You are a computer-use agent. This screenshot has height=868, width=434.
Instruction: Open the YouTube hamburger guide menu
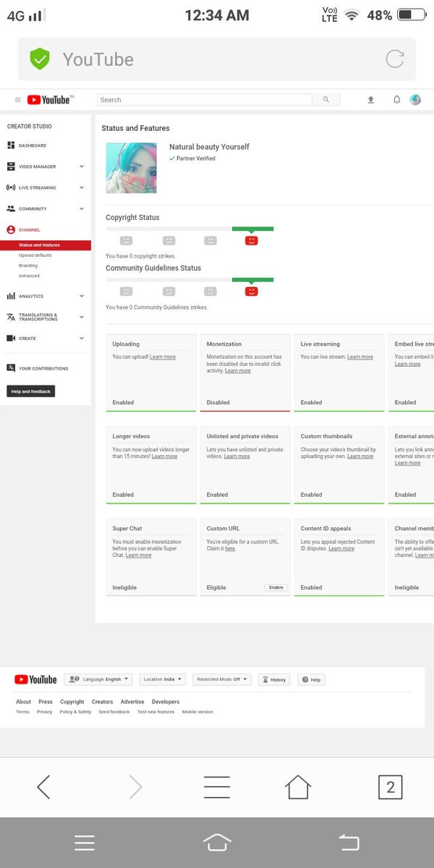18,100
